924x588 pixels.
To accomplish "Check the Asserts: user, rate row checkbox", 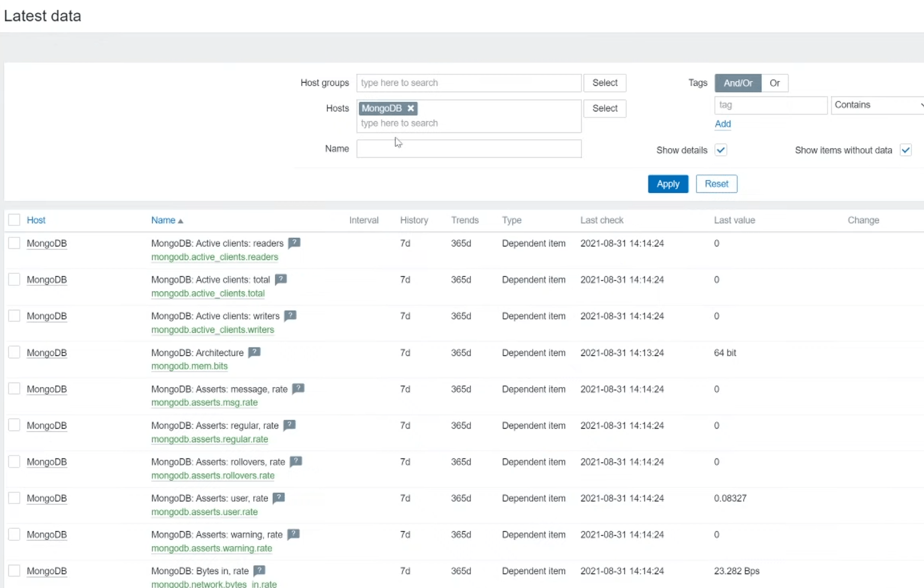I will 14,498.
